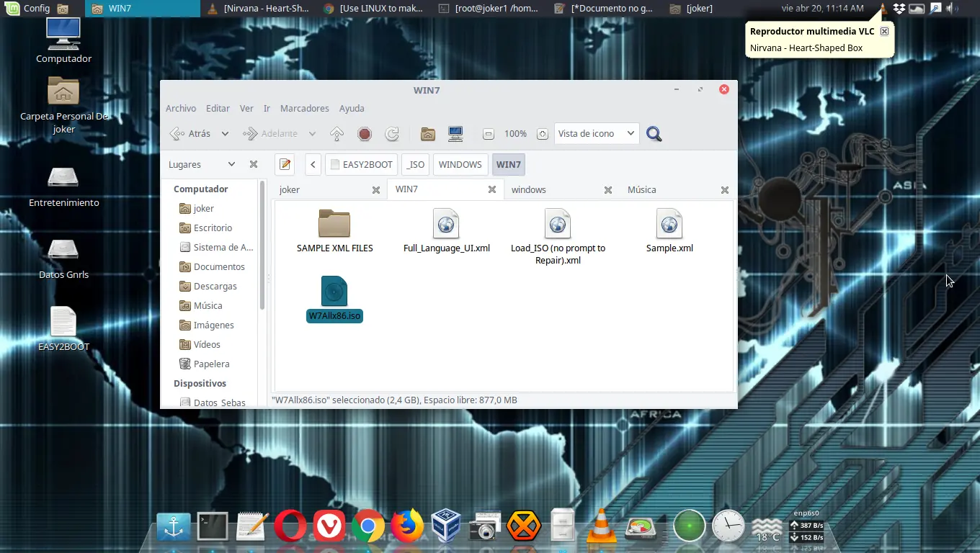The image size is (980, 553).
Task: Click the WINDOWS path breadcrumb button
Action: [460, 164]
